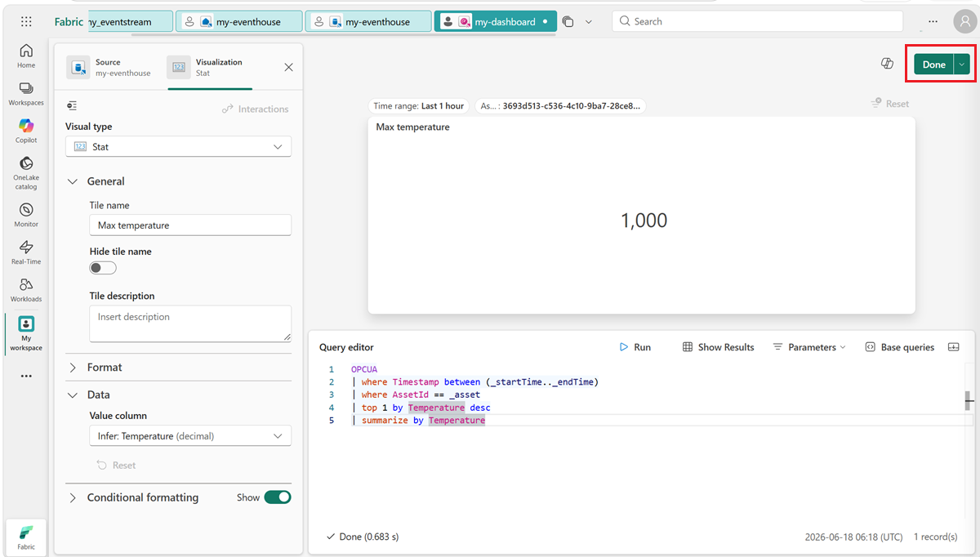Click Show Results
Screen dimensions: 980x557
click(718, 347)
